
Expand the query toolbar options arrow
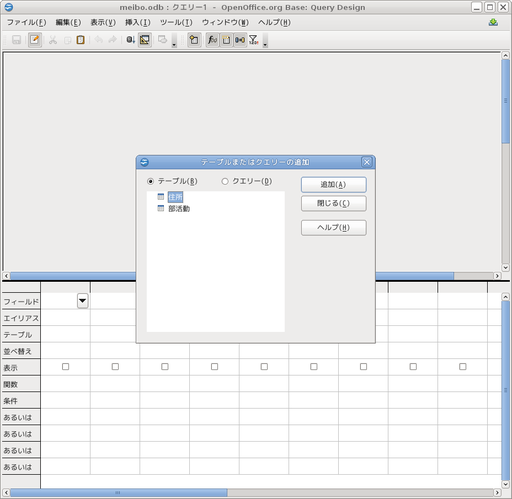265,40
